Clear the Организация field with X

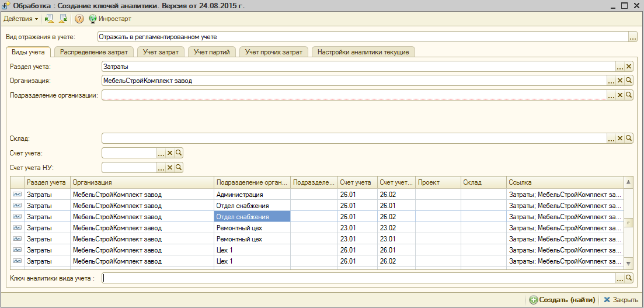[620, 81]
